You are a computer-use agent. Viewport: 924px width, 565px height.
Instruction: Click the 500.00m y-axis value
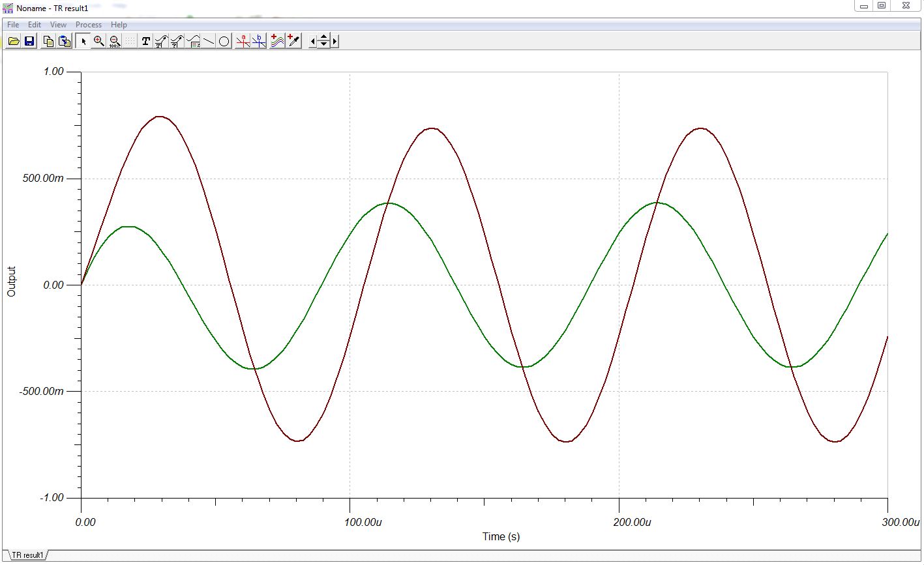pyautogui.click(x=44, y=179)
